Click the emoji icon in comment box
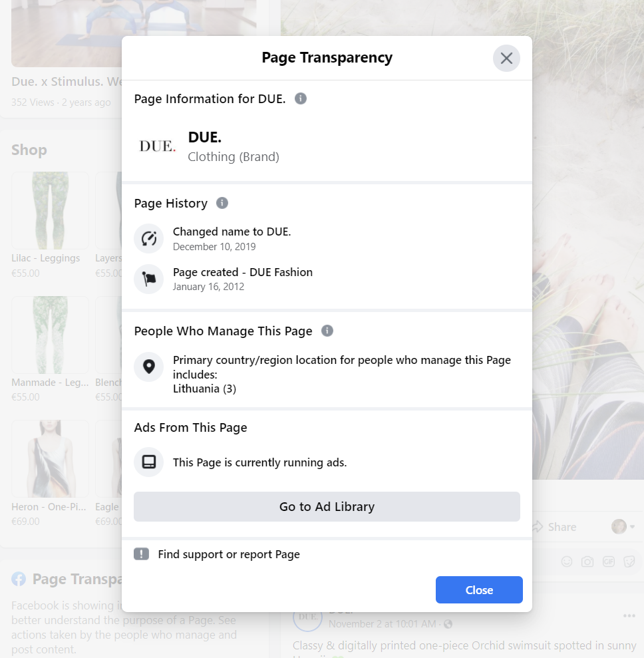This screenshot has height=658, width=644. coord(567,562)
